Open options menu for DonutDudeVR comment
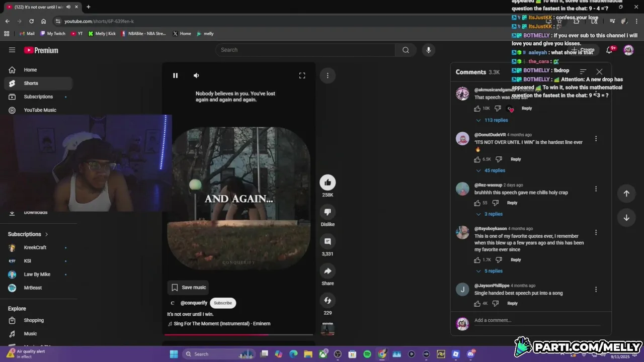This screenshot has height=362, width=644. point(596,139)
